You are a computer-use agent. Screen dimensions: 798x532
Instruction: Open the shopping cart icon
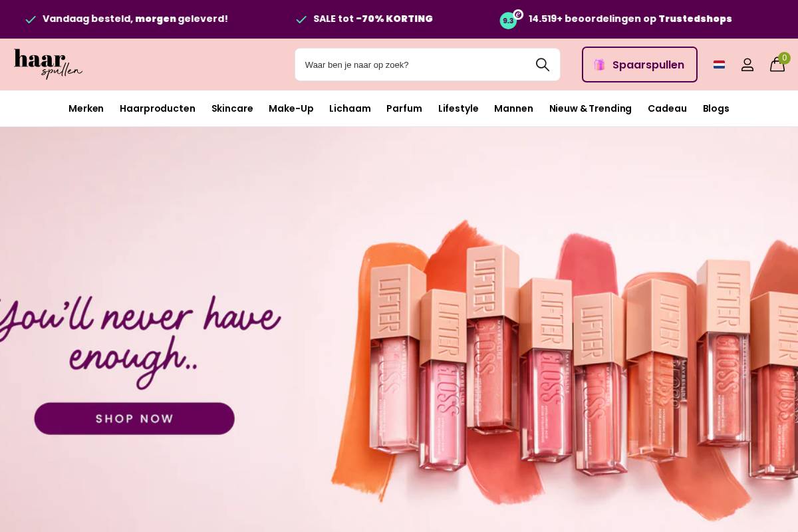click(x=777, y=65)
